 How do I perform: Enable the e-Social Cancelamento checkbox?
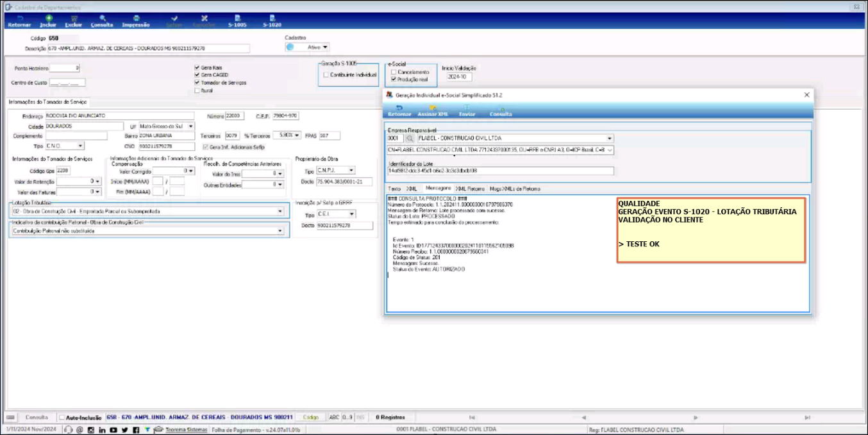coord(394,72)
